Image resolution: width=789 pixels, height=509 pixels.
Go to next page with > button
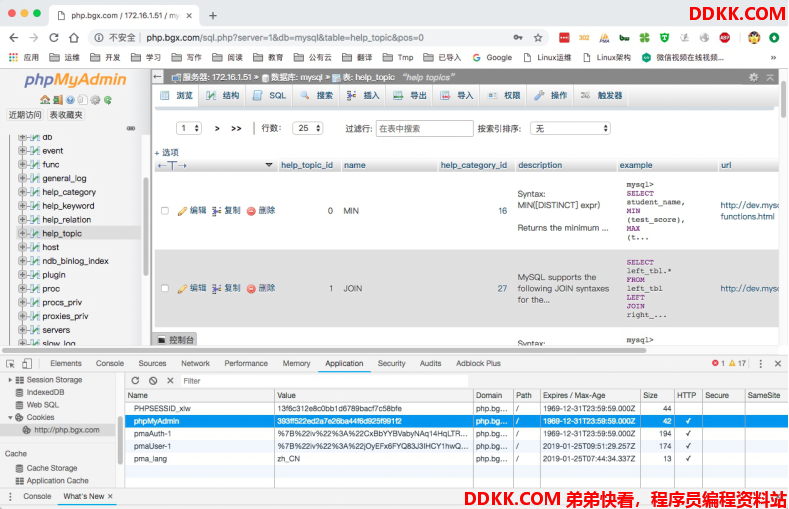(x=217, y=129)
